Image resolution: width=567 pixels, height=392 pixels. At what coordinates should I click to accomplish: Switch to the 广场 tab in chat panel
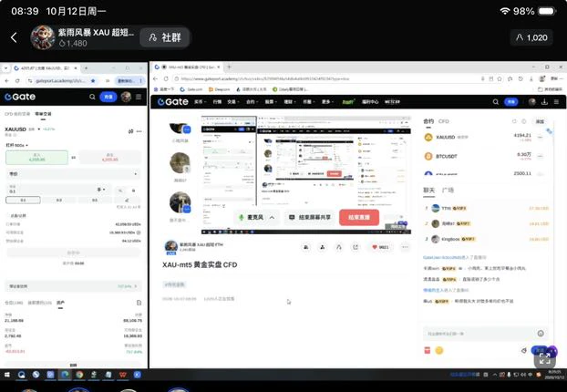click(448, 191)
